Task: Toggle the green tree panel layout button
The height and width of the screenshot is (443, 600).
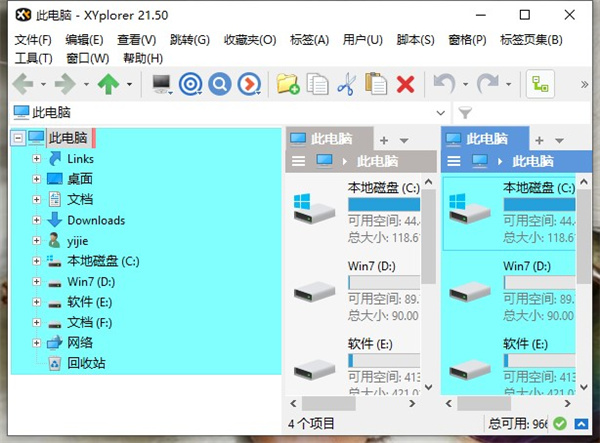Action: point(541,85)
